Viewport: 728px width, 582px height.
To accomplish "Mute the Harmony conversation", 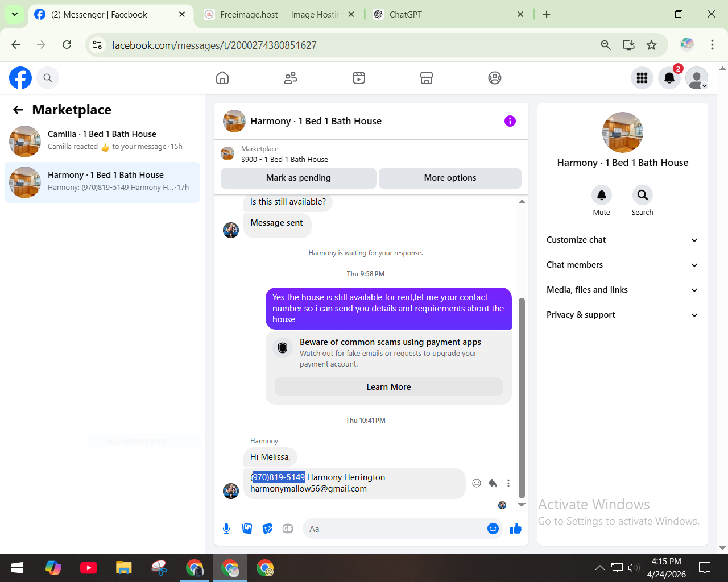I will pyautogui.click(x=602, y=195).
